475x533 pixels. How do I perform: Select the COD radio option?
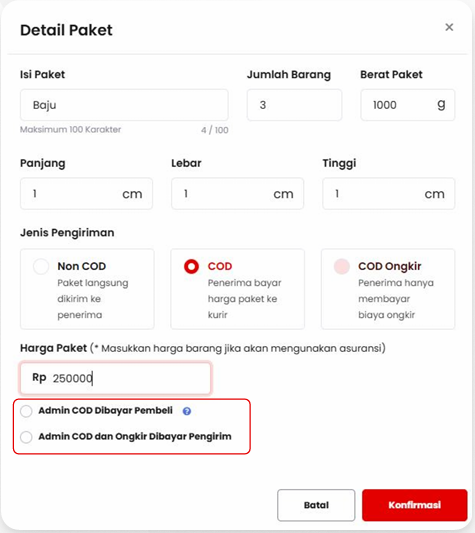point(191,266)
